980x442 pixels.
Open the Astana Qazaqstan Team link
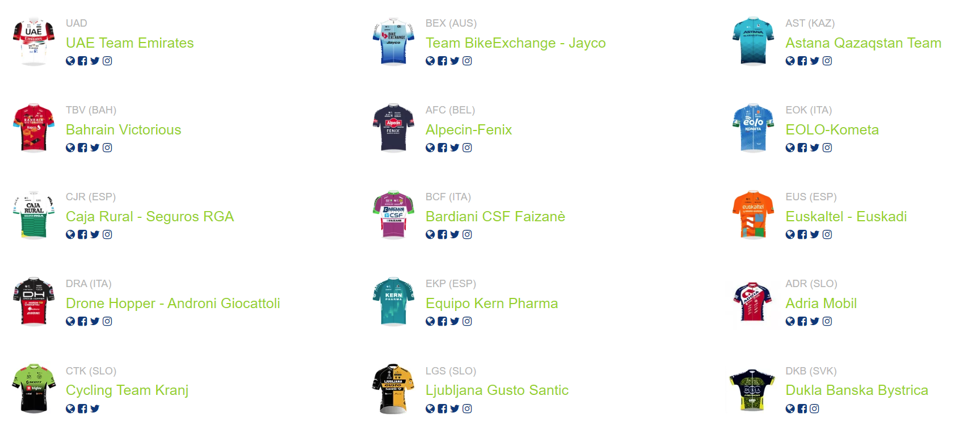tap(863, 43)
